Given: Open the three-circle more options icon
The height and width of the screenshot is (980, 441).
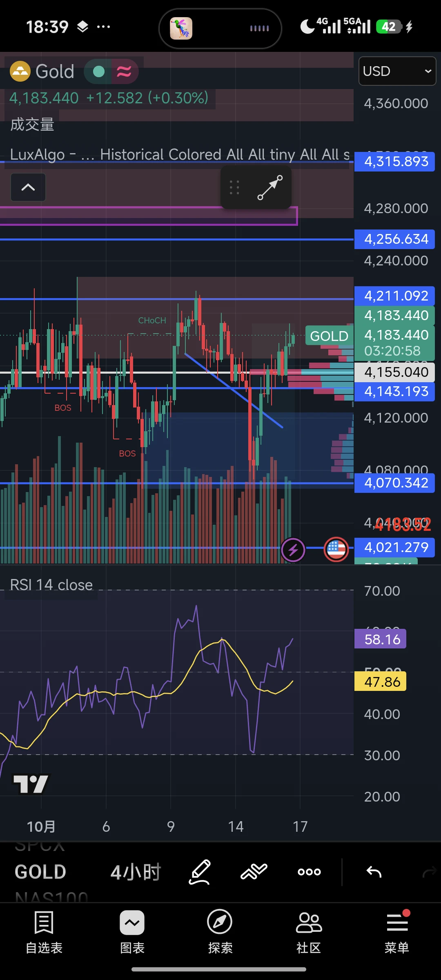Looking at the screenshot, I should 309,872.
